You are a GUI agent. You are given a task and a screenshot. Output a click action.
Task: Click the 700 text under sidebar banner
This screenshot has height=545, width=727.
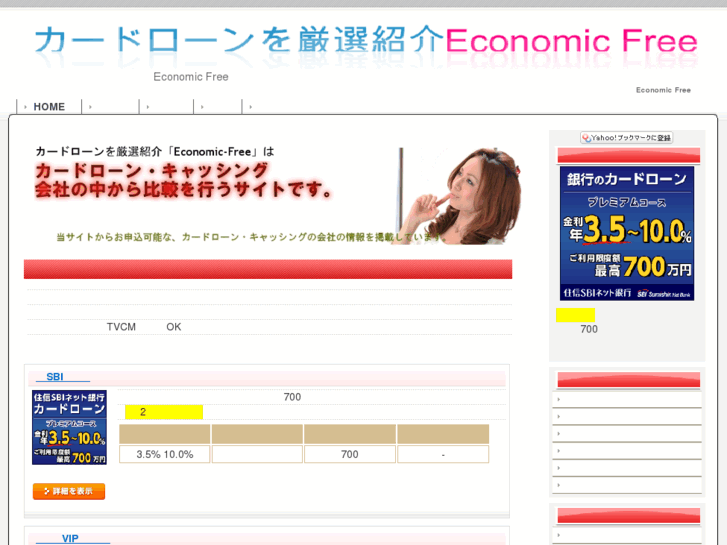point(589,329)
